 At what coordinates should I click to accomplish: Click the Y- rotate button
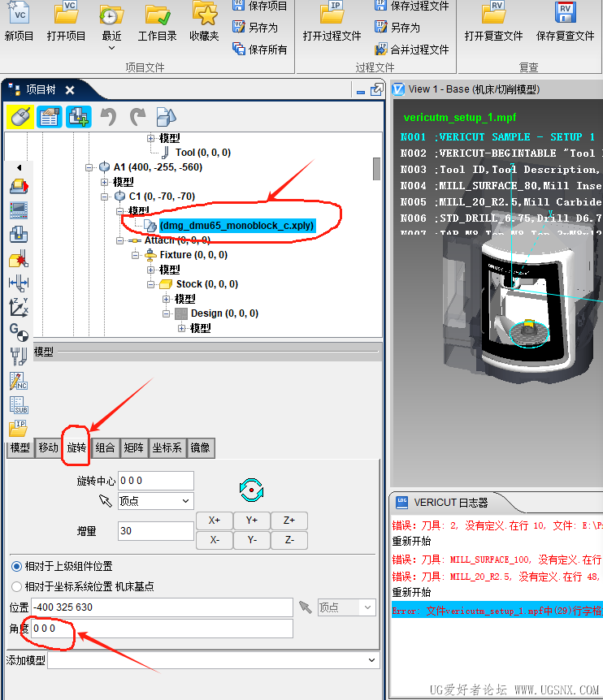(252, 540)
